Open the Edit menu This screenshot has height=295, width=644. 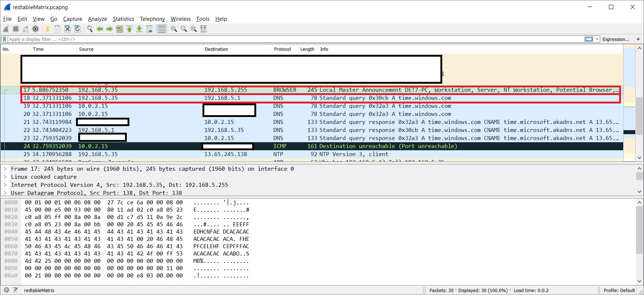(22, 19)
